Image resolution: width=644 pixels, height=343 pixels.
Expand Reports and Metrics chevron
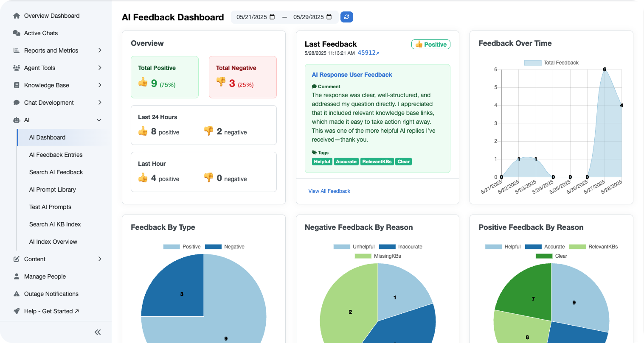100,50
